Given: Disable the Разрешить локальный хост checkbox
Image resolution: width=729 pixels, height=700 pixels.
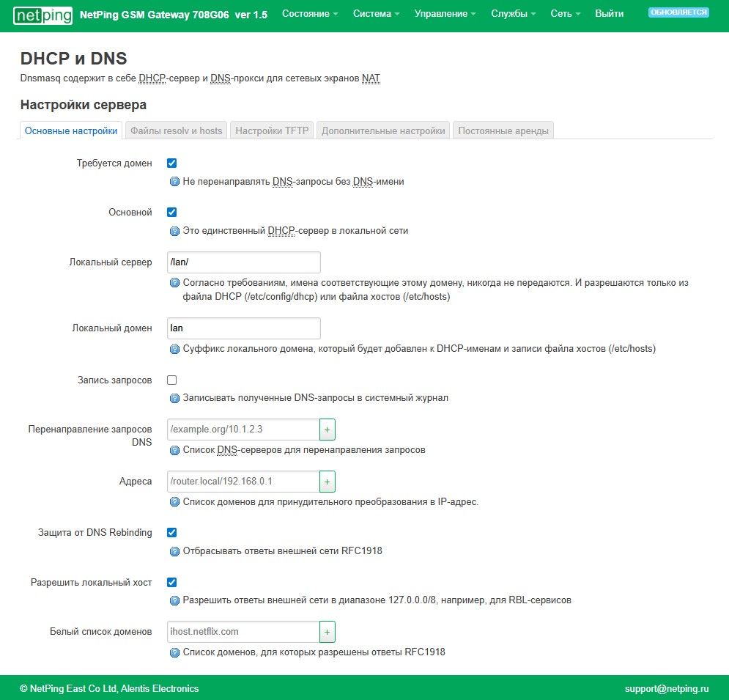Looking at the screenshot, I should tap(172, 583).
